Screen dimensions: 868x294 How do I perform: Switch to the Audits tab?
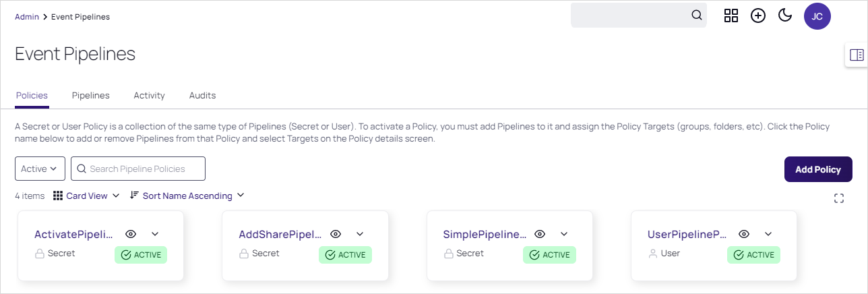coord(202,96)
